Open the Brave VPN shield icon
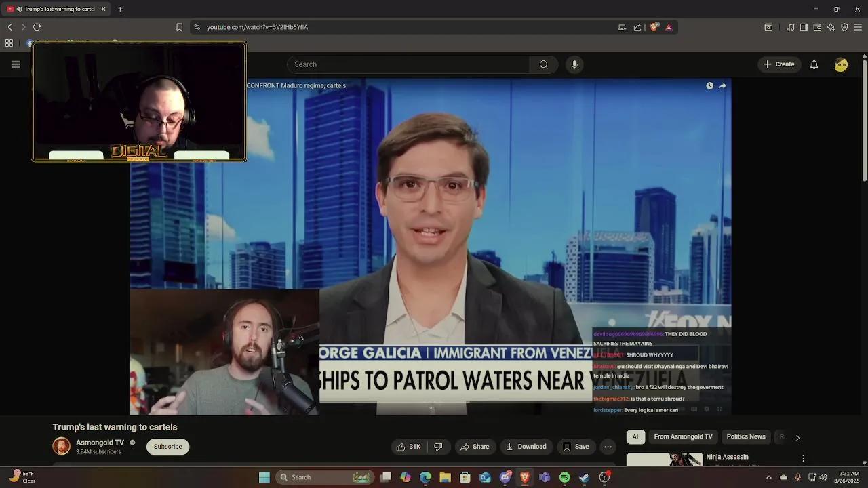Screen dimensions: 868x488 click(844, 27)
